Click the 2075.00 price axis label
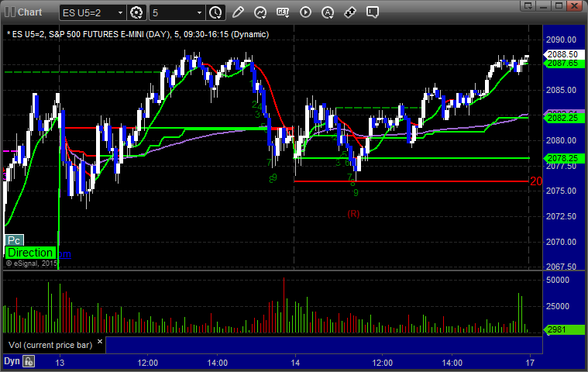The width and height of the screenshot is (588, 372). [x=561, y=191]
